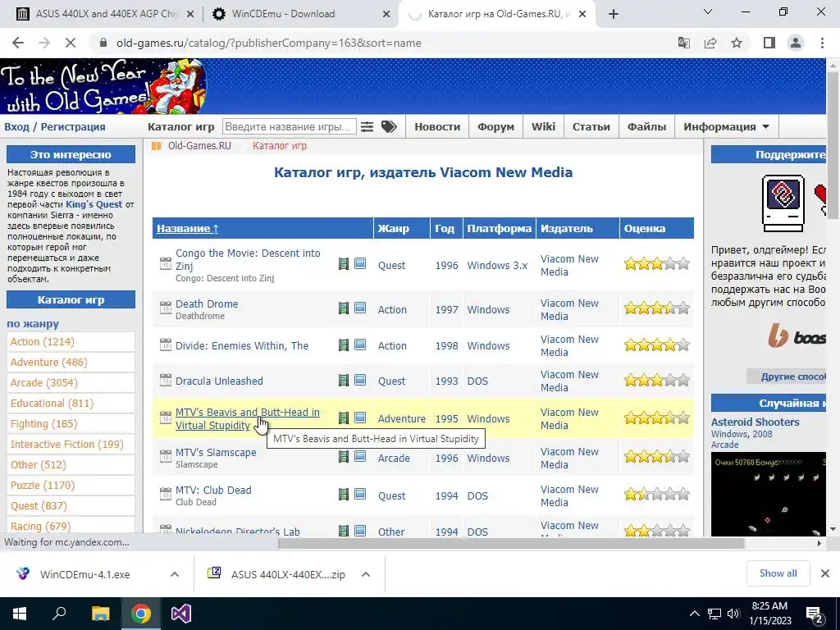Open Статьи menu item
840x630 pixels.
pyautogui.click(x=591, y=127)
